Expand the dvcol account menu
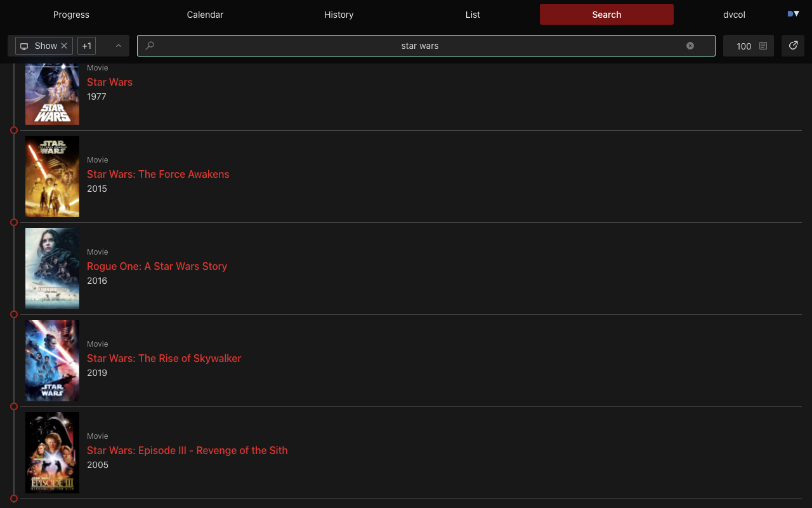Screen dimensions: 812x508 [x=734, y=15]
